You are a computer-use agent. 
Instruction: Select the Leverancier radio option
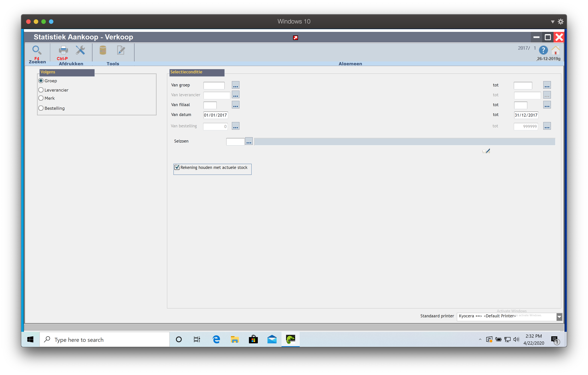coord(41,90)
